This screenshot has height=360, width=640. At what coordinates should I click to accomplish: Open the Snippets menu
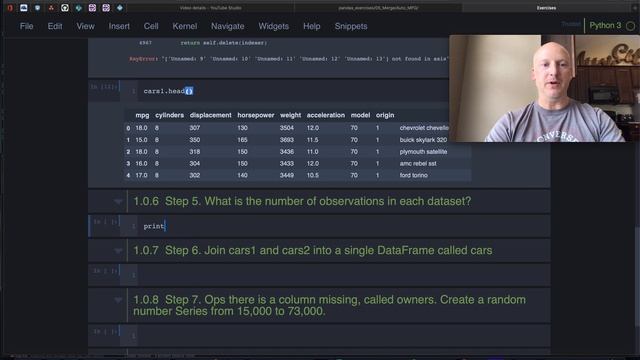(x=351, y=26)
